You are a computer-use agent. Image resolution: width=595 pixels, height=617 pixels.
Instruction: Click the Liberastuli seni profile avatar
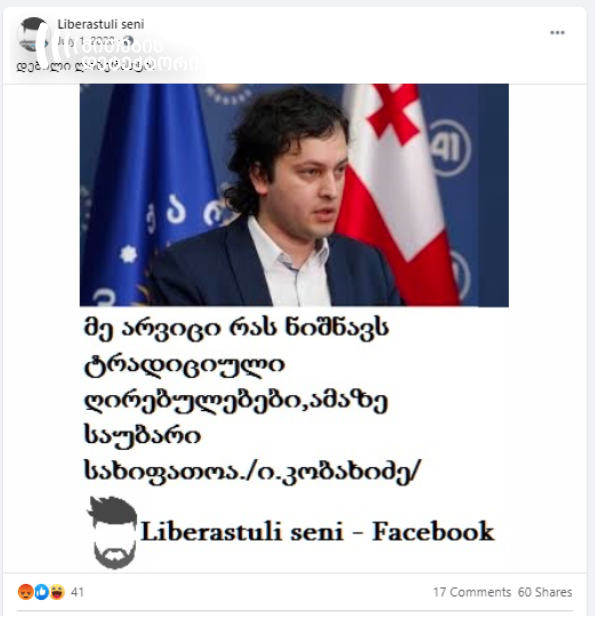33,34
